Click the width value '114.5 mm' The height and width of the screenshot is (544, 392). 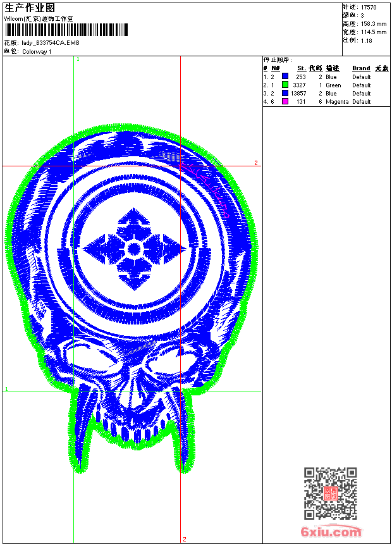click(x=374, y=32)
